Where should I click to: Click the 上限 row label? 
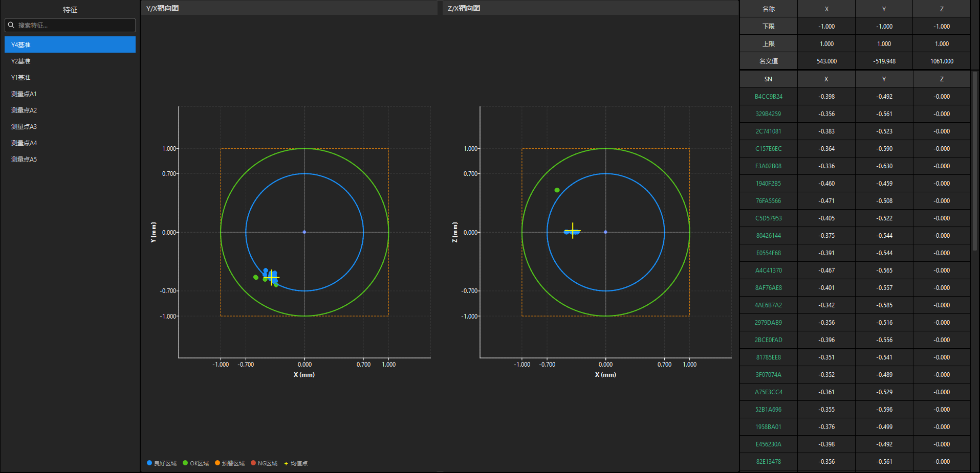pos(768,43)
